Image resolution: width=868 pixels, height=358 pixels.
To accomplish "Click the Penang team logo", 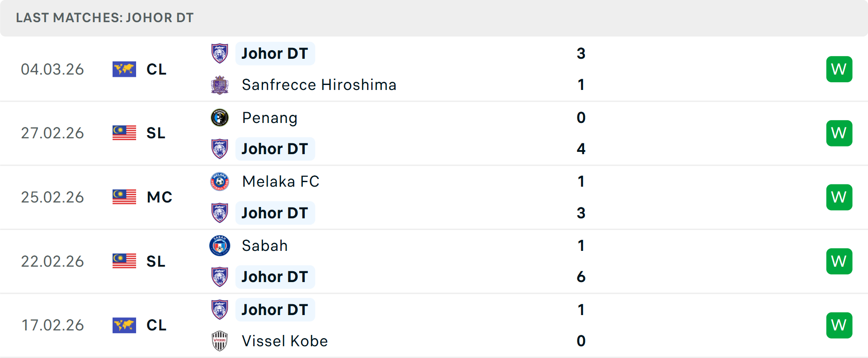I will [220, 118].
